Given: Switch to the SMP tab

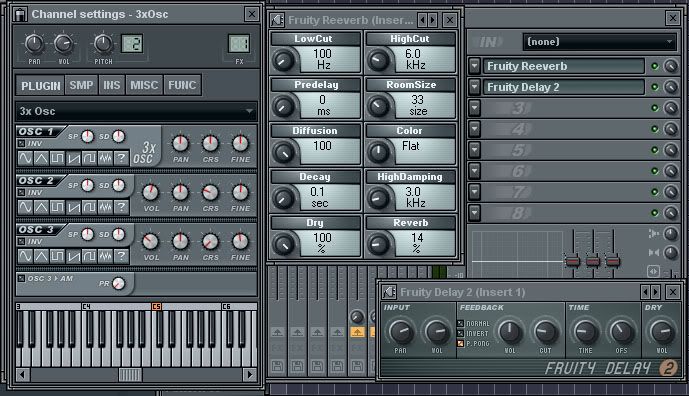Looking at the screenshot, I should pos(82,85).
